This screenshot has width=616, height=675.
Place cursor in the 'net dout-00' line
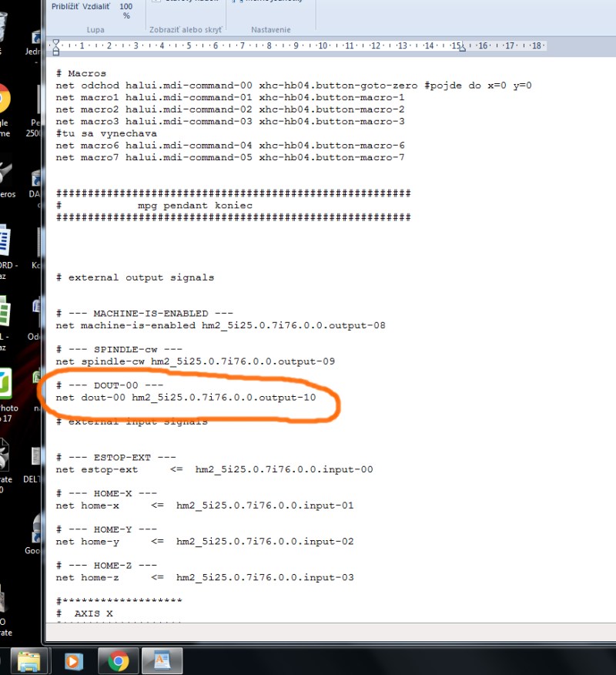tap(186, 398)
